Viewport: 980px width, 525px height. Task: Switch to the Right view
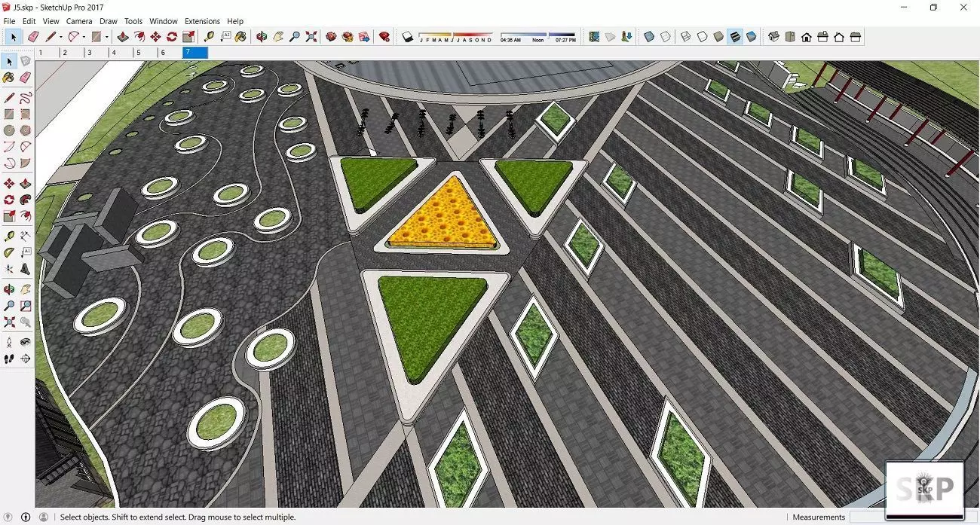pos(822,37)
